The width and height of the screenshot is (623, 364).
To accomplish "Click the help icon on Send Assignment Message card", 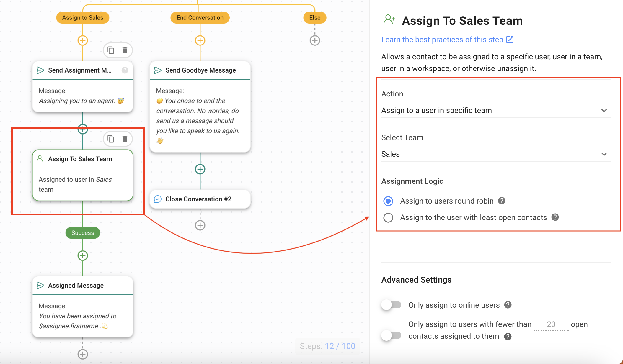I will coord(125,70).
